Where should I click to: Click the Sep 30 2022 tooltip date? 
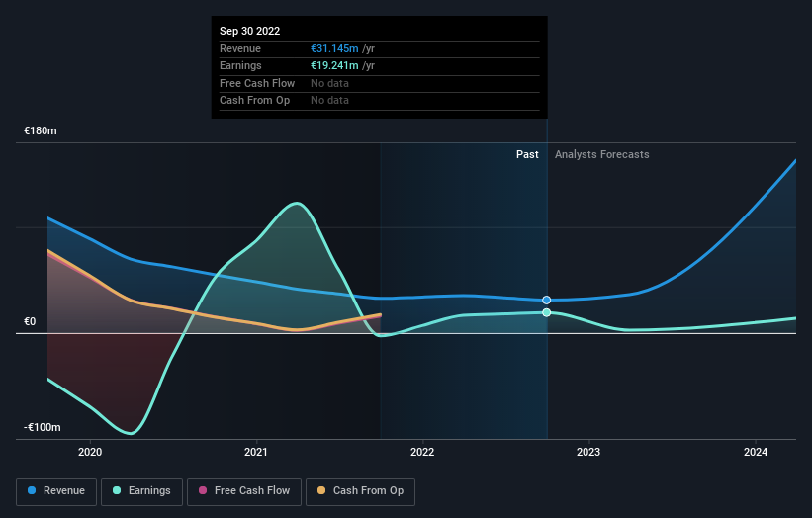pyautogui.click(x=249, y=31)
